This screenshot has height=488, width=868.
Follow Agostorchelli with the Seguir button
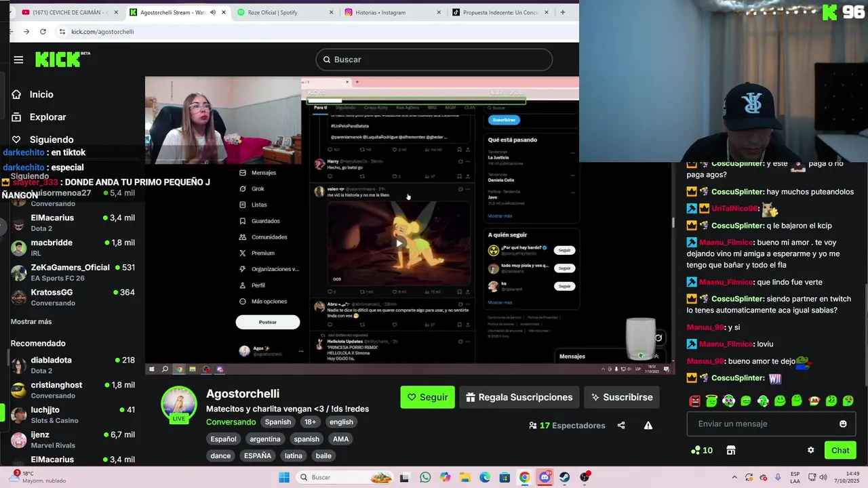[427, 397]
